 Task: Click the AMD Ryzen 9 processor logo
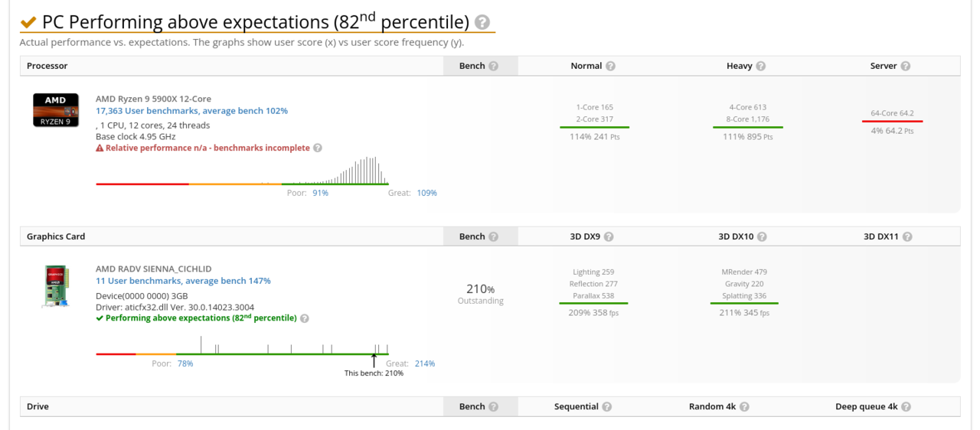coord(55,109)
